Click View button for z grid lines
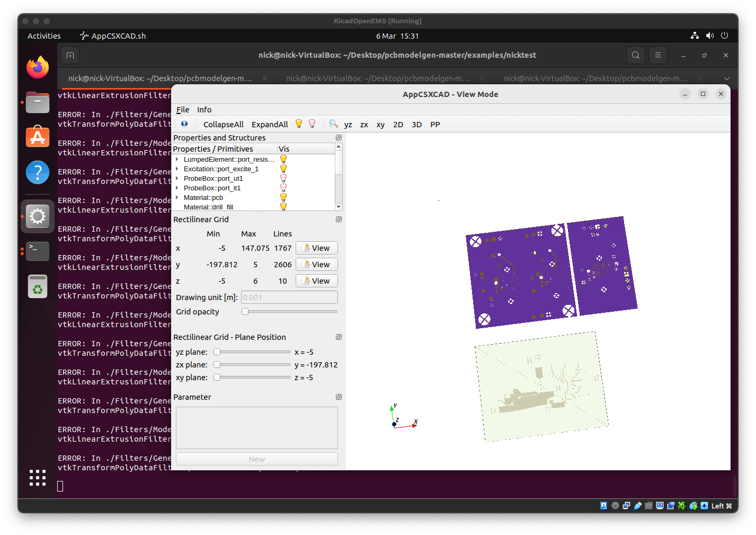The image size is (756, 535). click(x=316, y=281)
